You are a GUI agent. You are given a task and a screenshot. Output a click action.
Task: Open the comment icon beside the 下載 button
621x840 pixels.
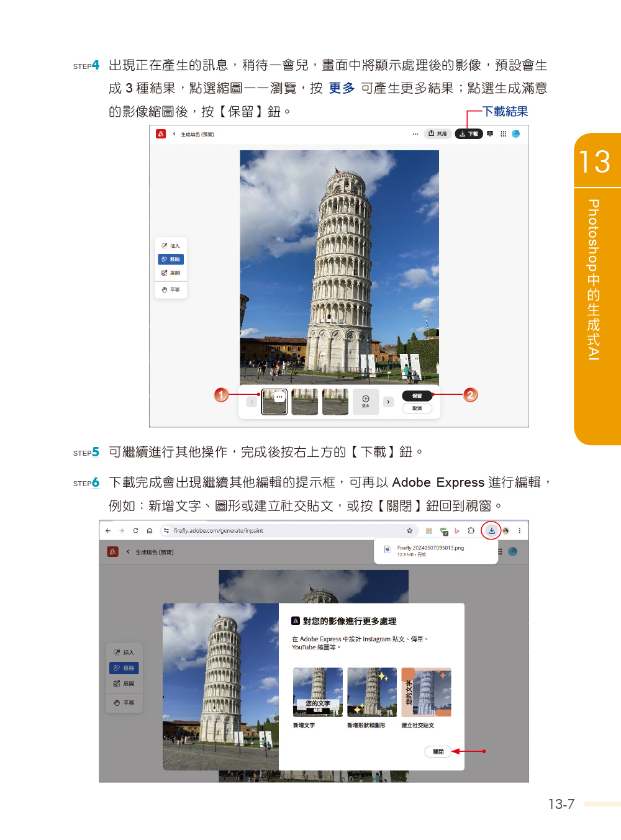pyautogui.click(x=490, y=134)
